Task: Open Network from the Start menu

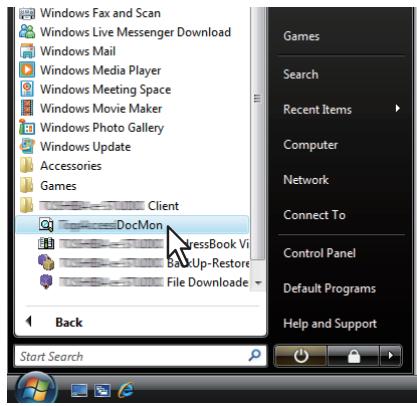Action: pyautogui.click(x=306, y=180)
